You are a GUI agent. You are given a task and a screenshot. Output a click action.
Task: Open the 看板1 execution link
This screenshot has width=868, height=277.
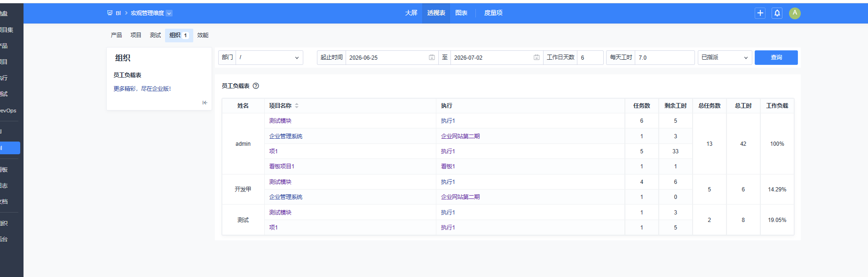tap(448, 166)
